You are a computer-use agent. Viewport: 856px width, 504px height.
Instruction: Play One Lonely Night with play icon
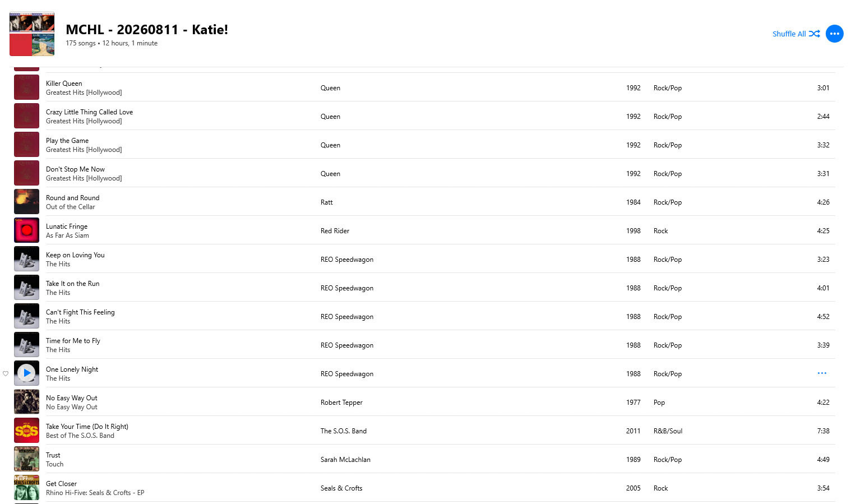(x=26, y=373)
